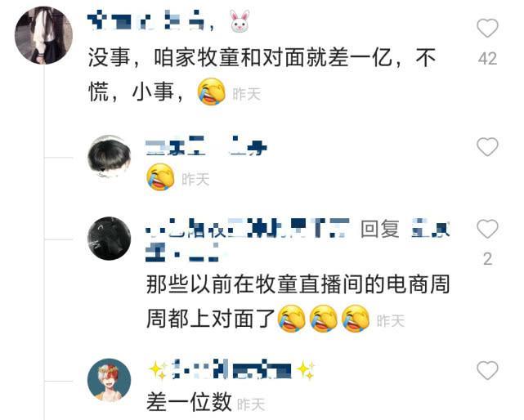Like the reply about 牧童直播间 电商
The width and height of the screenshot is (524, 420).
point(487,229)
